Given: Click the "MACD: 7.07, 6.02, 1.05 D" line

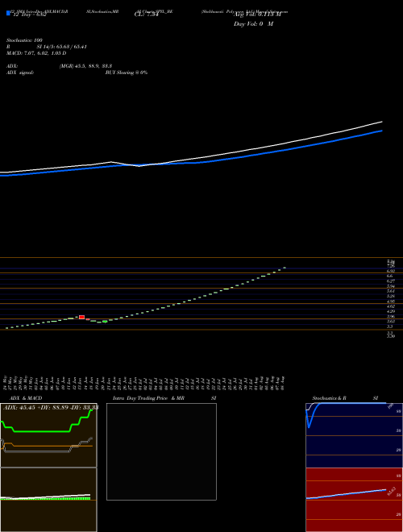Looking at the screenshot, I should (36, 53).
